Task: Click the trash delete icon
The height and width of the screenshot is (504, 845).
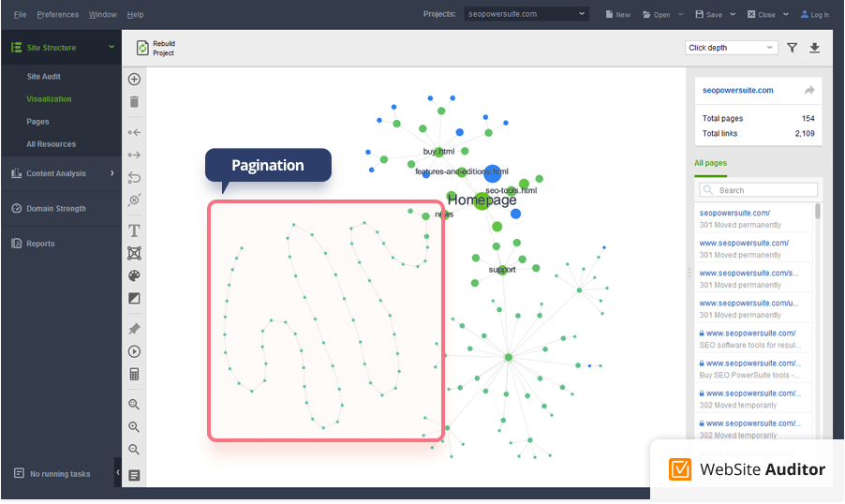Action: (134, 102)
